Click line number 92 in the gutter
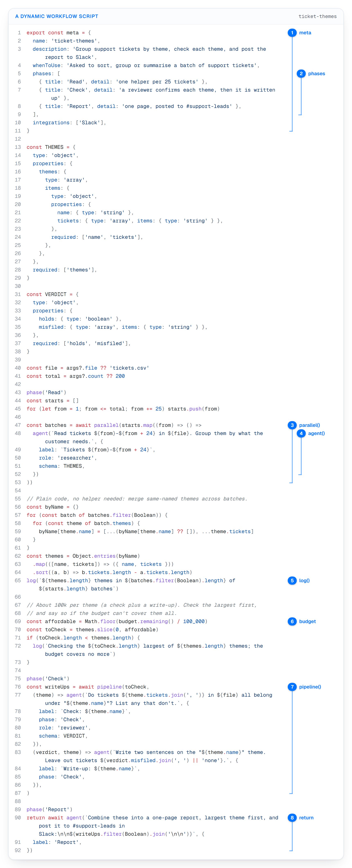352x868 pixels. click(x=18, y=850)
